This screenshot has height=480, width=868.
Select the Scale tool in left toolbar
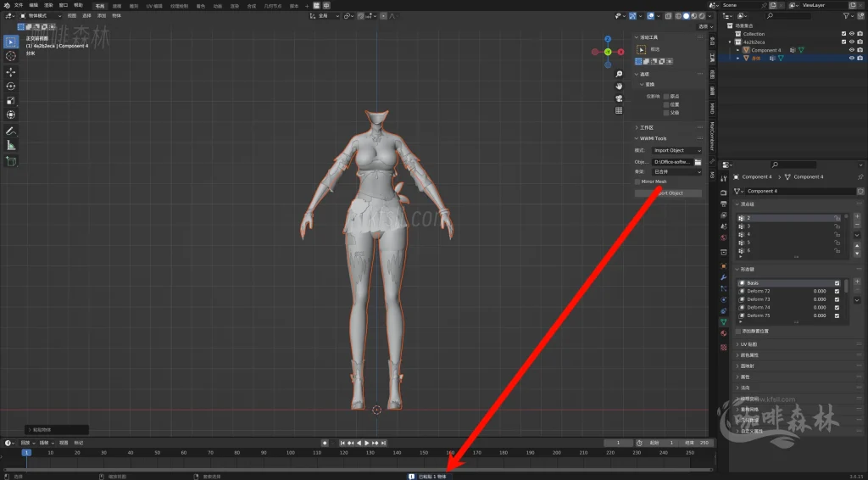click(x=10, y=100)
